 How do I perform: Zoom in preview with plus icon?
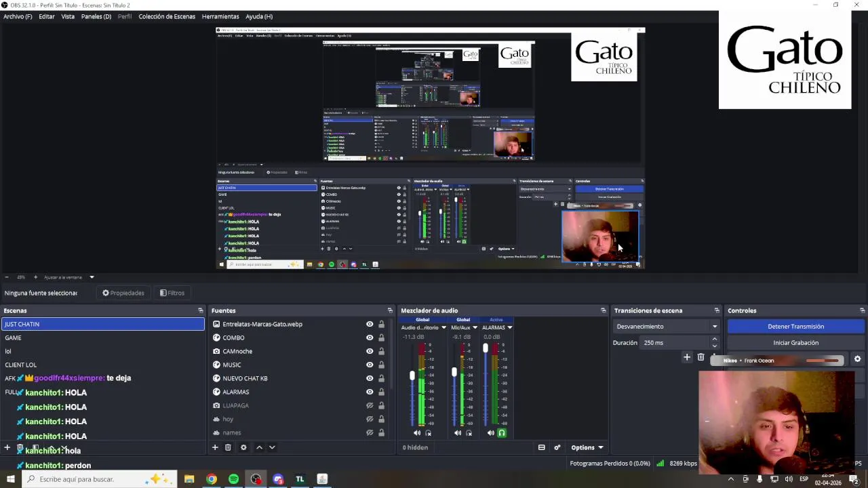(x=36, y=277)
